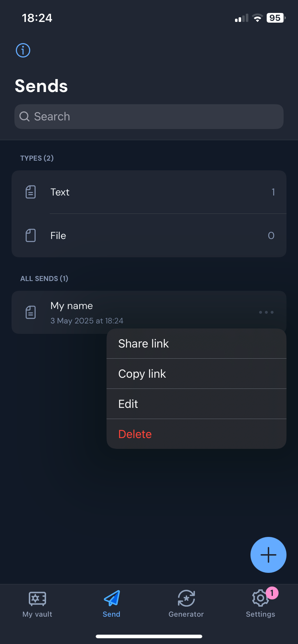298x644 pixels.
Task: Select the Send tab
Action: pyautogui.click(x=112, y=604)
